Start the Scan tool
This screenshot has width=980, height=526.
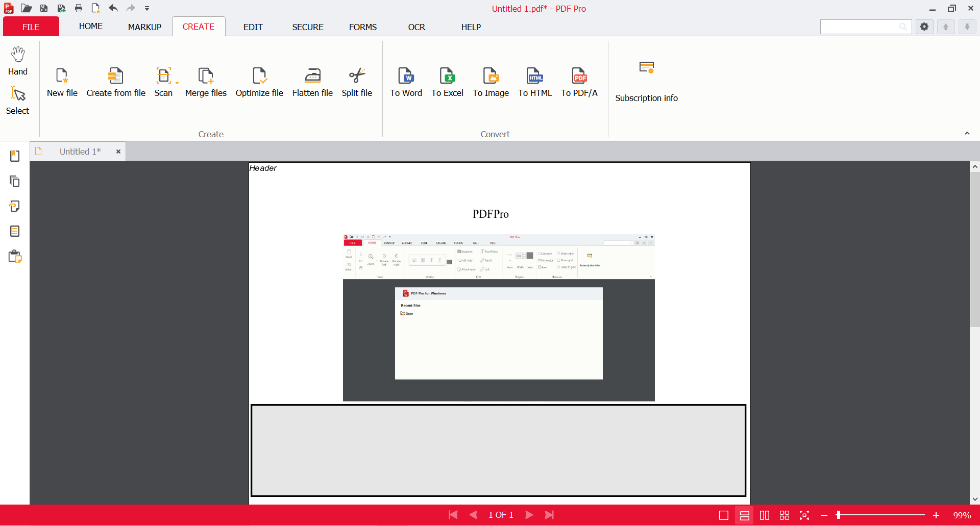[163, 82]
